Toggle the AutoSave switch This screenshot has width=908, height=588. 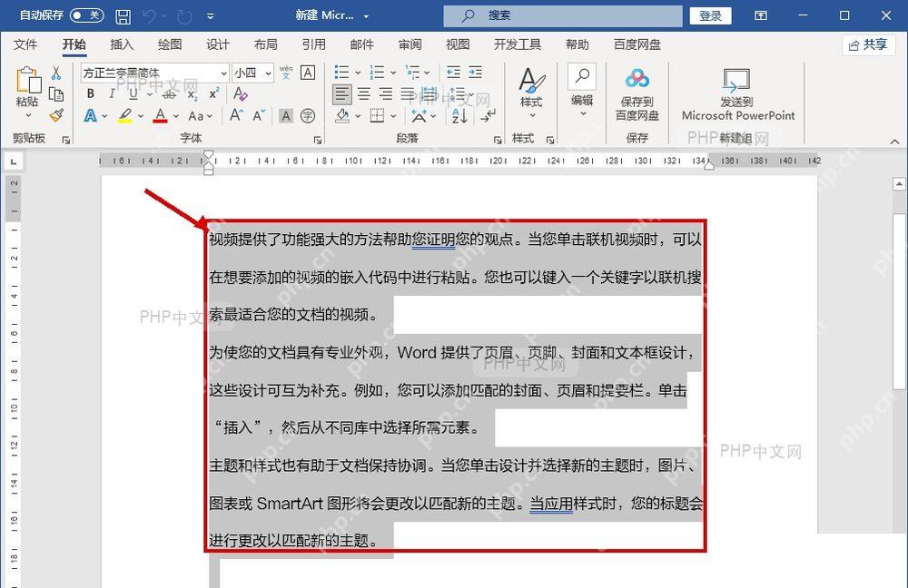86,15
